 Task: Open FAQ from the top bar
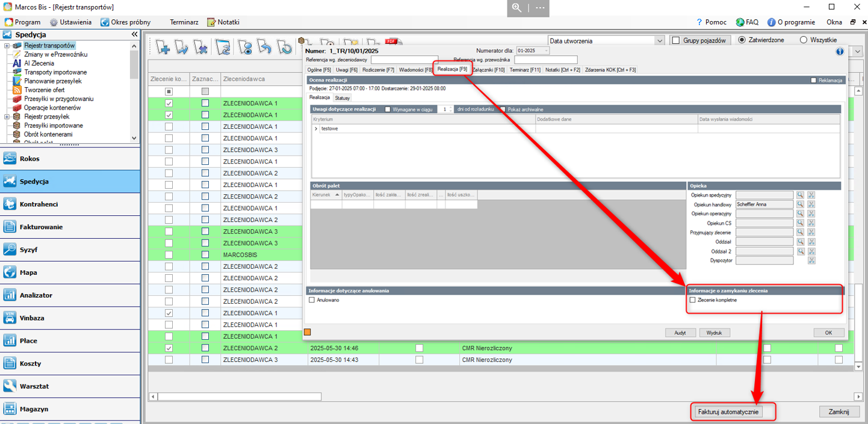point(747,22)
